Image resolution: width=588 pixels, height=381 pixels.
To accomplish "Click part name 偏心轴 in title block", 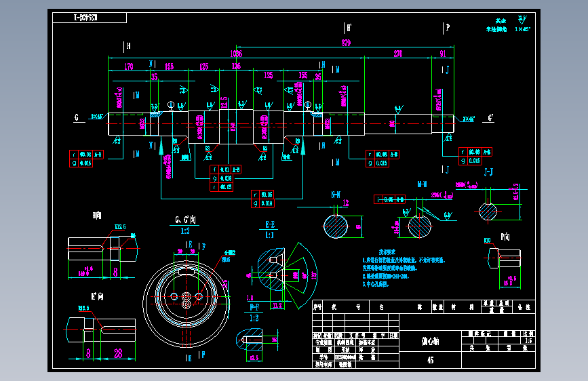I will pos(430,341).
